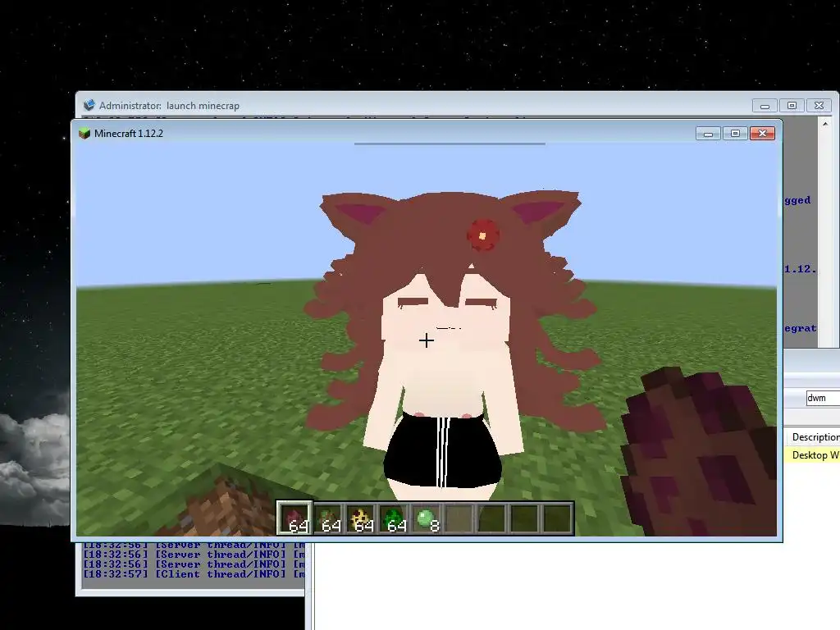The image size is (840, 630).
Task: Select the empty sixth hotbar slot
Action: coord(459,518)
